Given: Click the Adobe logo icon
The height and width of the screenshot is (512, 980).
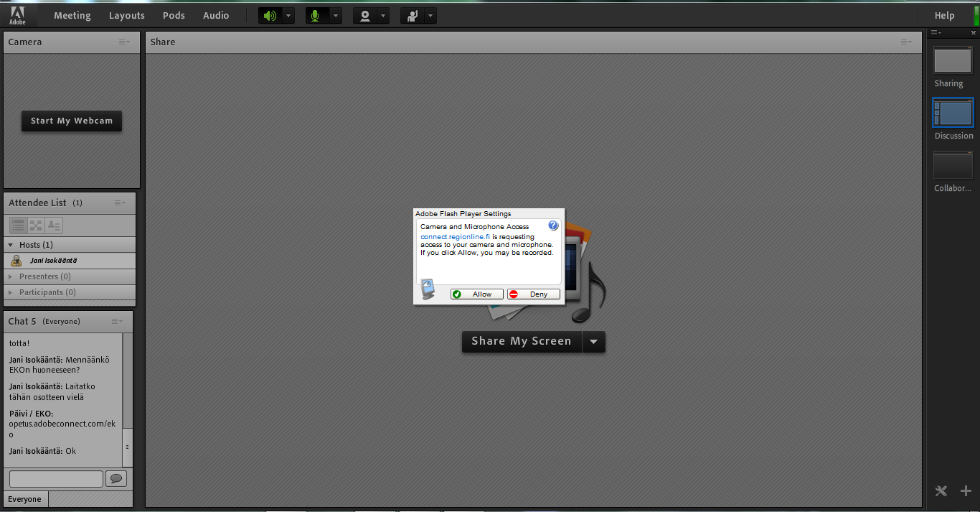Looking at the screenshot, I should tap(17, 15).
